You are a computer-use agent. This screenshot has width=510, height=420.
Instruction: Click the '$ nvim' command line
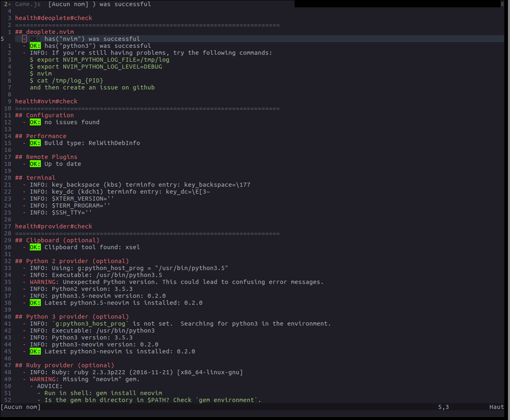[x=41, y=74]
